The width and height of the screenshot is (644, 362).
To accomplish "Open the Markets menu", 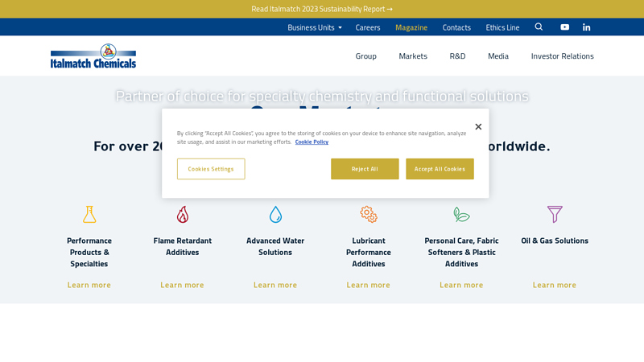I will point(413,56).
